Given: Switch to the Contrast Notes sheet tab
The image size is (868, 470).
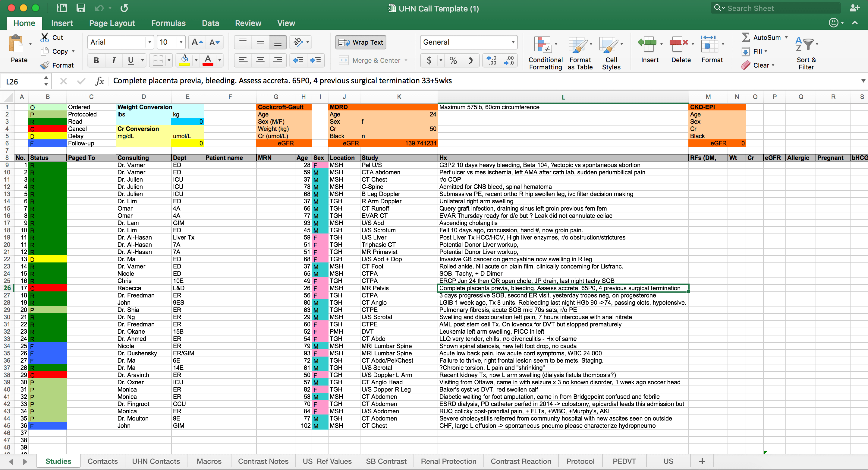Looking at the screenshot, I should (x=263, y=461).
